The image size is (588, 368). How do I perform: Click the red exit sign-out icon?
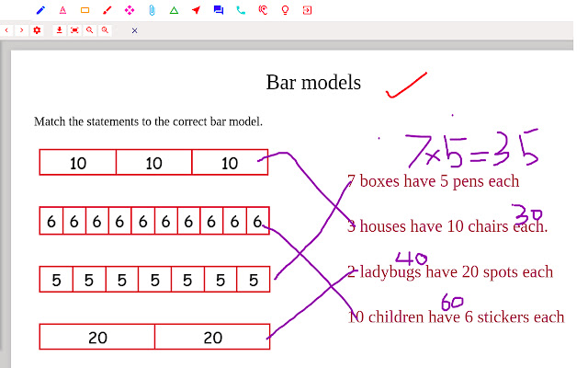(x=307, y=10)
